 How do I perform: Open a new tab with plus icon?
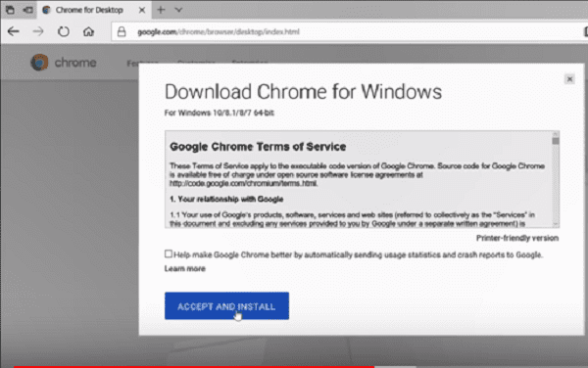coord(161,10)
